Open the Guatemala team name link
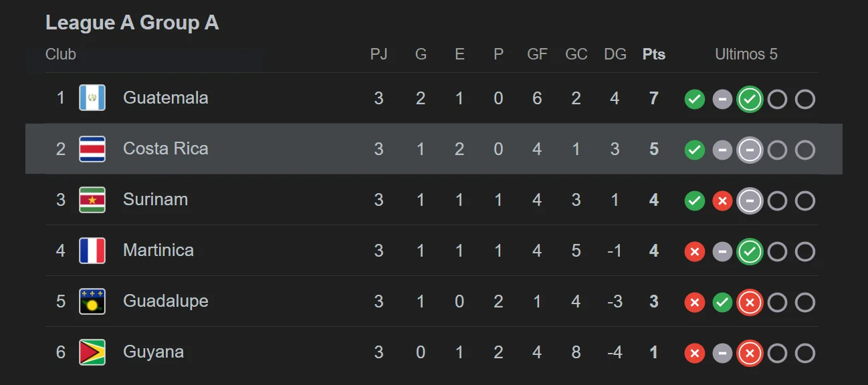 pos(166,98)
